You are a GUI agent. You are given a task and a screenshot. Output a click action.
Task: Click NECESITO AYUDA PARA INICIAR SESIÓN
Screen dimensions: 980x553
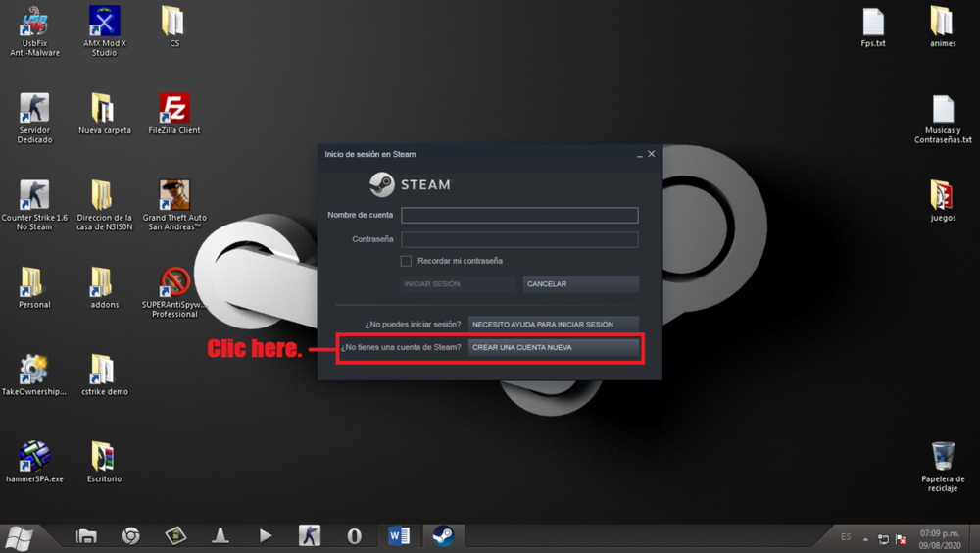(x=553, y=324)
